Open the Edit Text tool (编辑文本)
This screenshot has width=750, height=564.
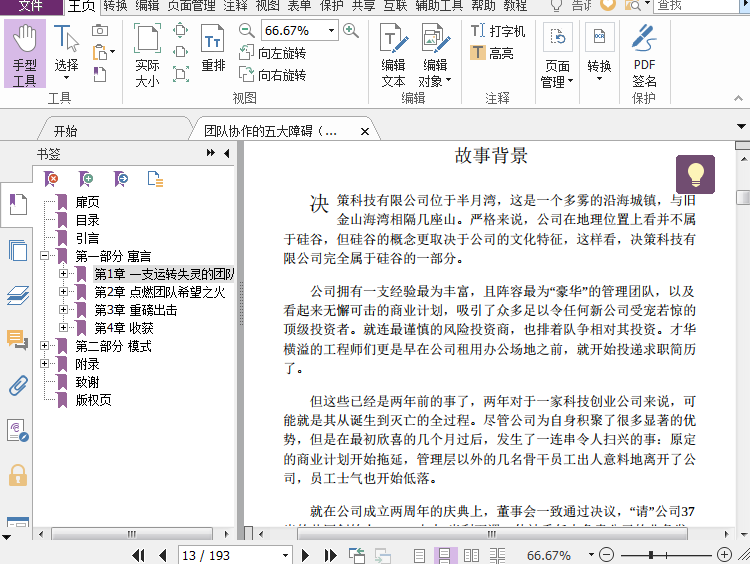[394, 55]
